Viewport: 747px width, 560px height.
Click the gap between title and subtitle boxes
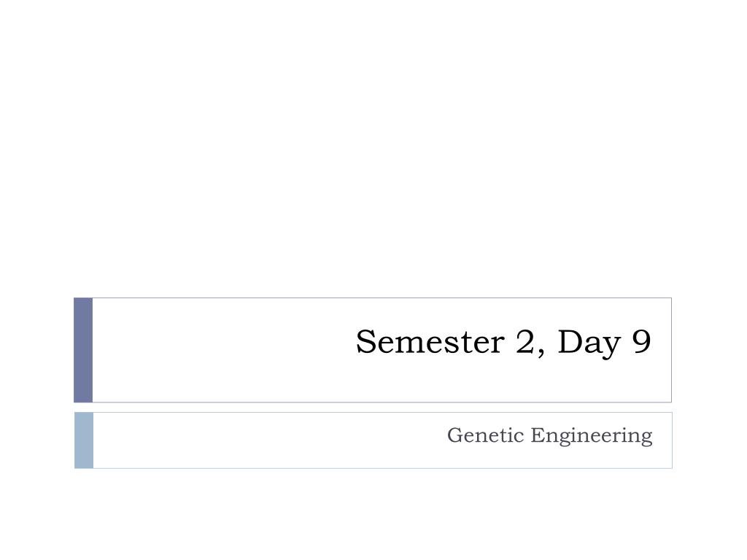[373, 408]
